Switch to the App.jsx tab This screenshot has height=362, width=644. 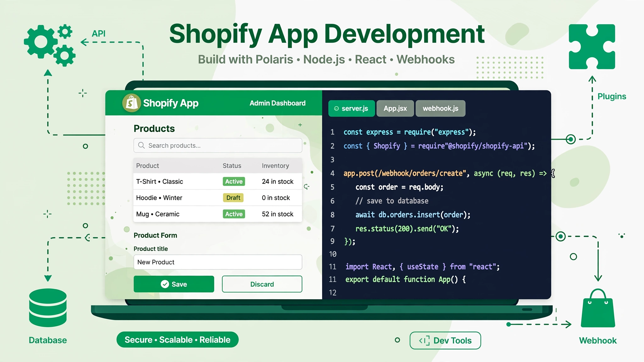pos(395,108)
